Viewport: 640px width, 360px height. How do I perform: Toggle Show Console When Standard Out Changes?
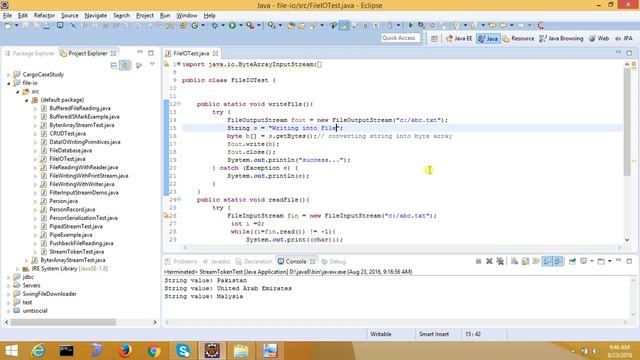(547, 261)
